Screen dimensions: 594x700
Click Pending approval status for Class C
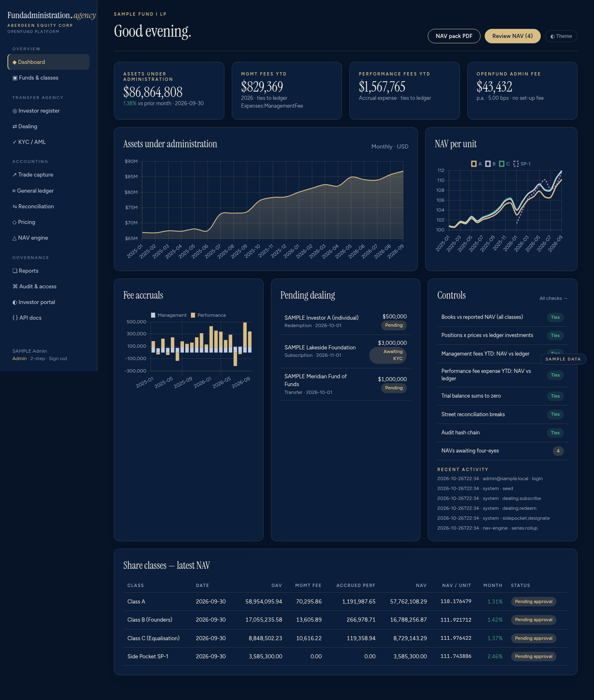[x=533, y=638]
